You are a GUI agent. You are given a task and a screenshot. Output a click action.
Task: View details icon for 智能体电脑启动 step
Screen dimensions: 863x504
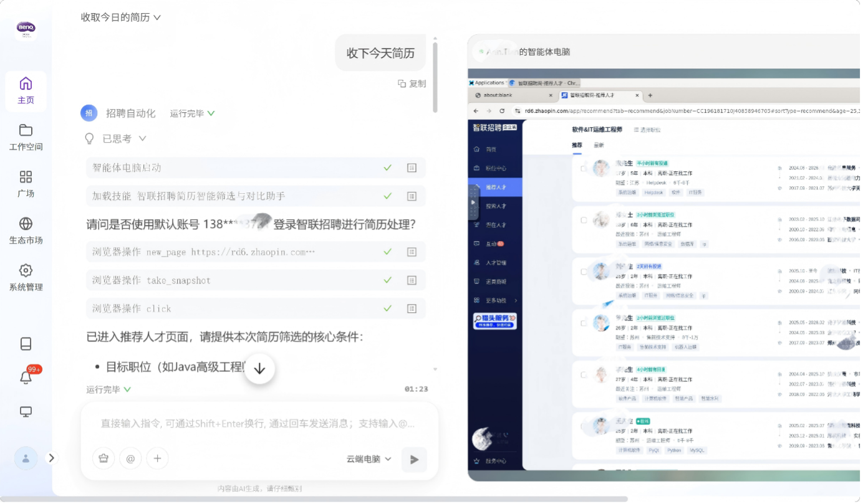pos(412,168)
